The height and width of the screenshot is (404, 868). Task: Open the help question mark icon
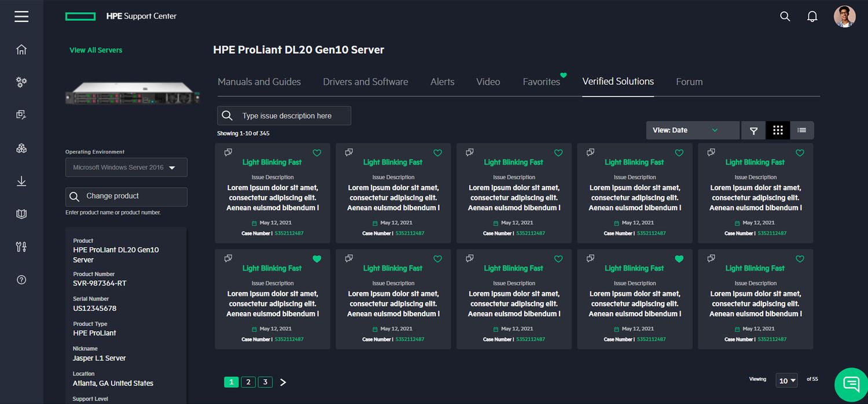click(x=21, y=280)
